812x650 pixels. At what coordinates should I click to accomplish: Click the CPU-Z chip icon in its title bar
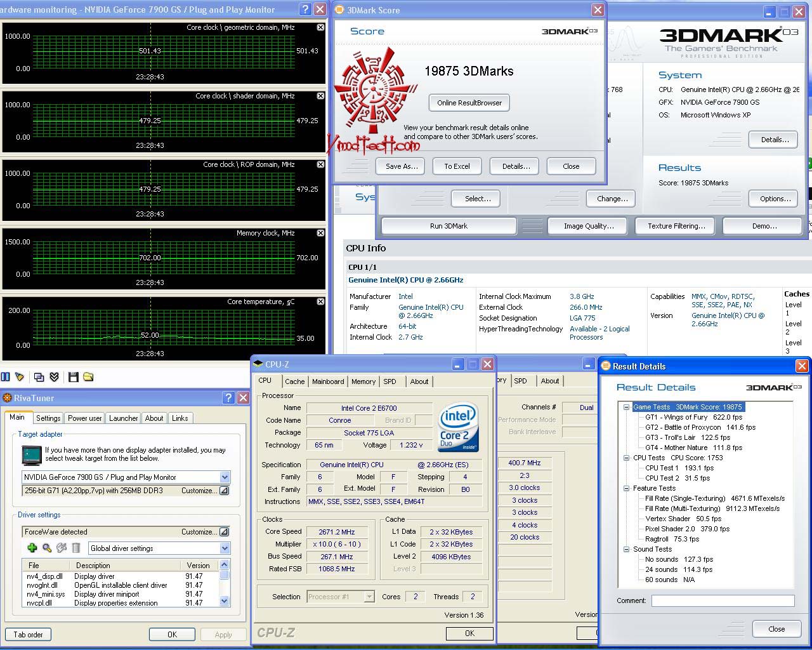click(x=259, y=364)
